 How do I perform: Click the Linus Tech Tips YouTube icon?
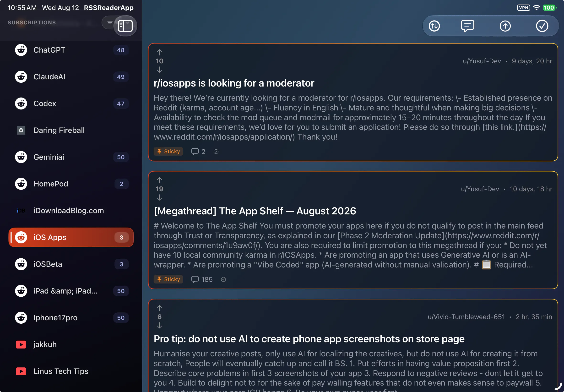[x=21, y=371]
